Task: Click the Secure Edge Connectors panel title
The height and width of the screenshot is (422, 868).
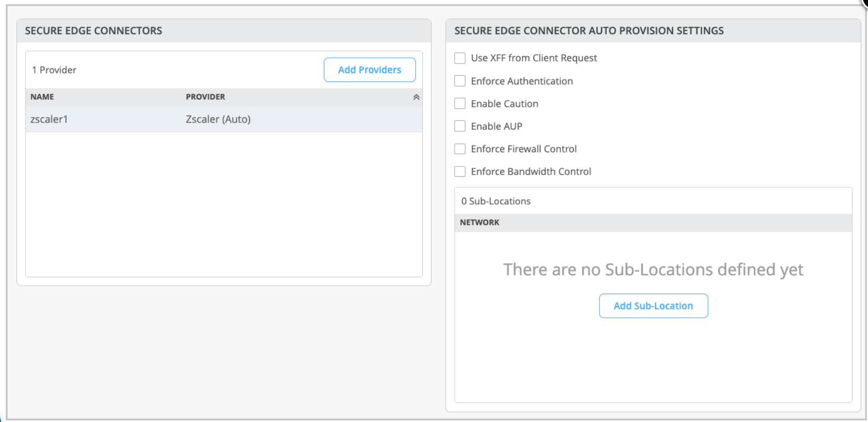Action: [94, 31]
